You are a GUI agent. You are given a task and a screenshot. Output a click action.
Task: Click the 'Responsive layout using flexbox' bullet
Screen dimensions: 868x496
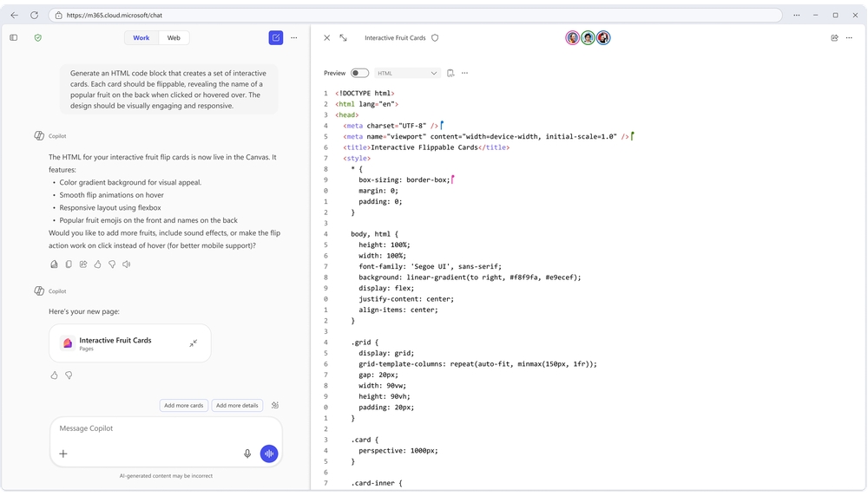110,208
